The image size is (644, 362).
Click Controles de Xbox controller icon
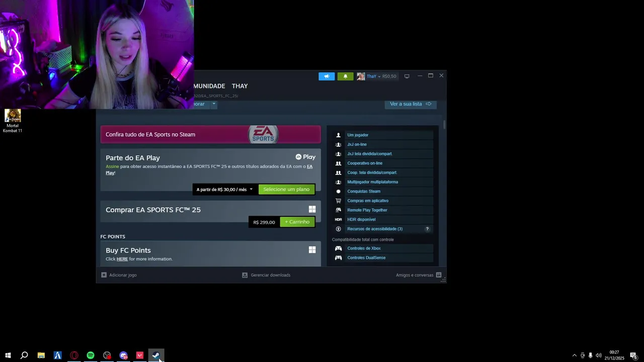(338, 248)
